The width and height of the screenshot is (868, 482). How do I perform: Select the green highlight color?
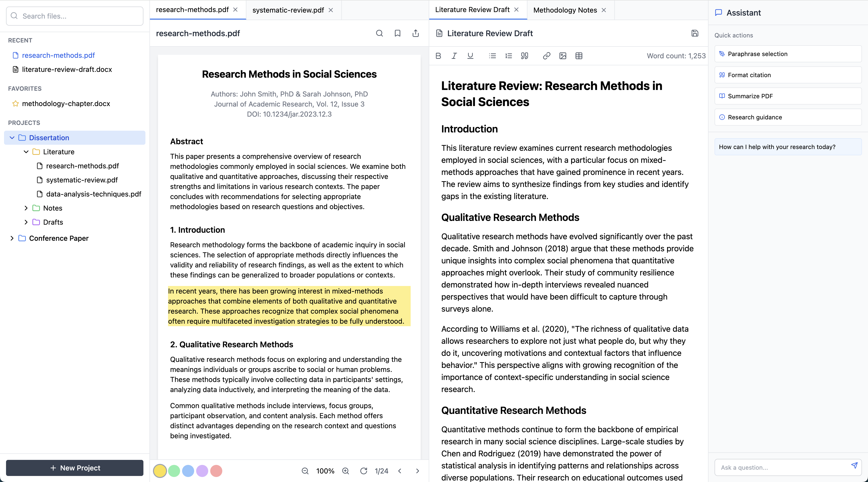pyautogui.click(x=174, y=471)
